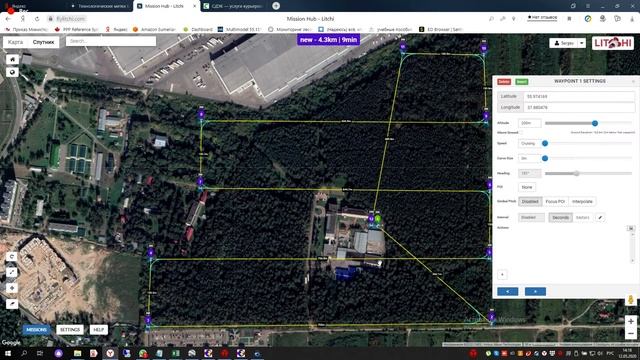Click the map Search field
The image size is (640, 360).
(111, 41)
